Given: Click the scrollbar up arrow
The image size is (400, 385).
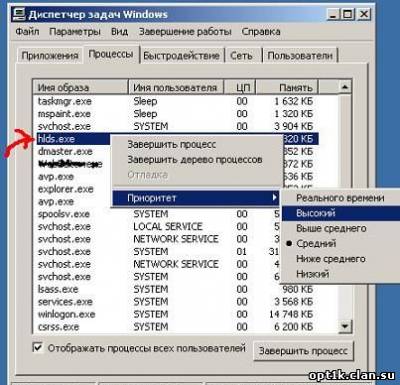Looking at the screenshot, I should [345, 87].
